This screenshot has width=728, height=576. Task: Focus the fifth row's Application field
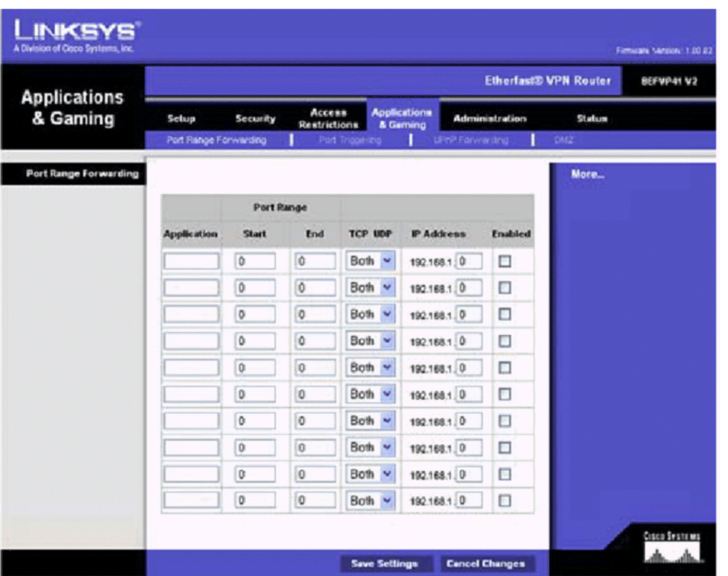point(191,368)
